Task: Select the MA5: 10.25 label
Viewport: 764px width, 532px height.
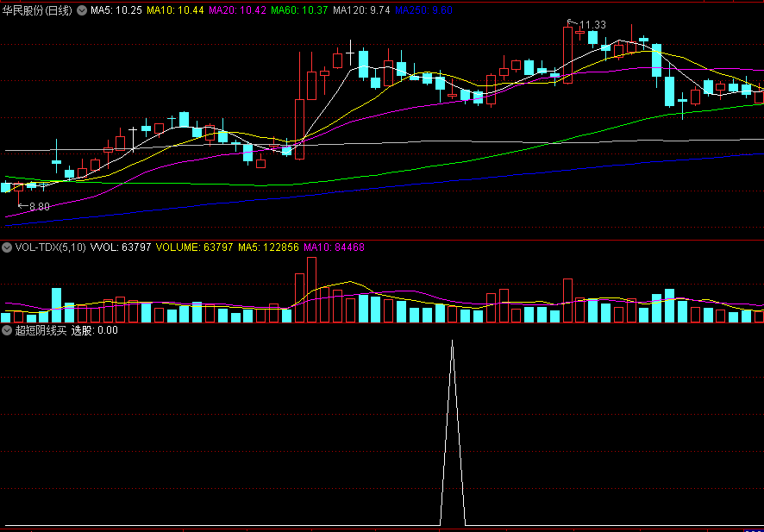Action: (x=116, y=10)
